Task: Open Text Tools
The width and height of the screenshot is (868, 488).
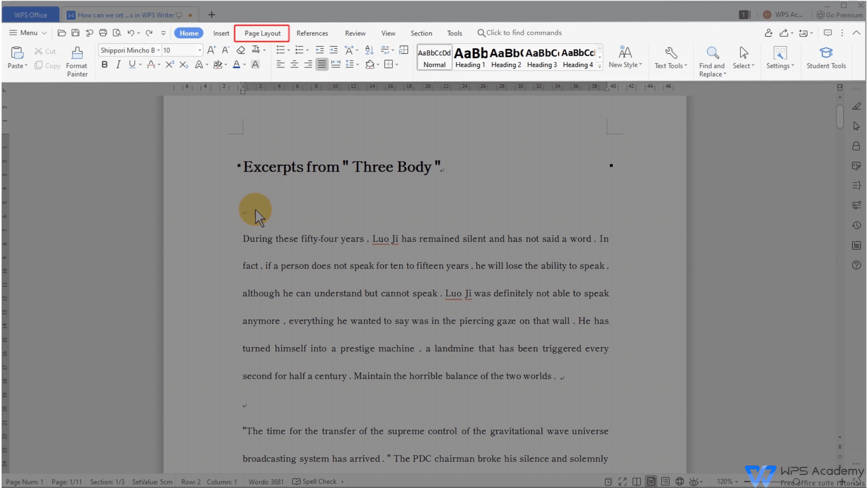Action: (670, 57)
